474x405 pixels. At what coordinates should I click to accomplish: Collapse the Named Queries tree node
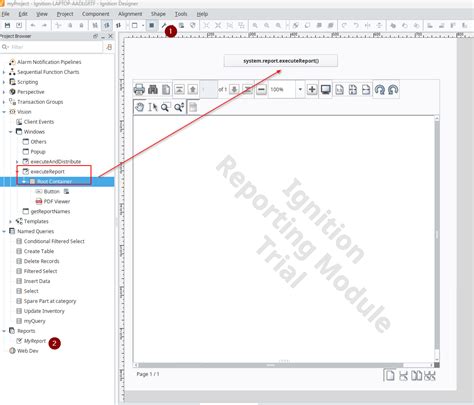tap(4, 231)
